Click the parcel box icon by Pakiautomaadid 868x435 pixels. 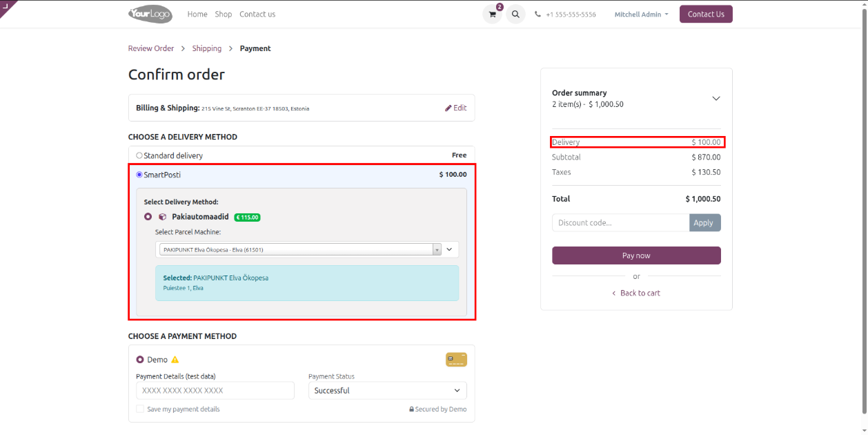162,217
